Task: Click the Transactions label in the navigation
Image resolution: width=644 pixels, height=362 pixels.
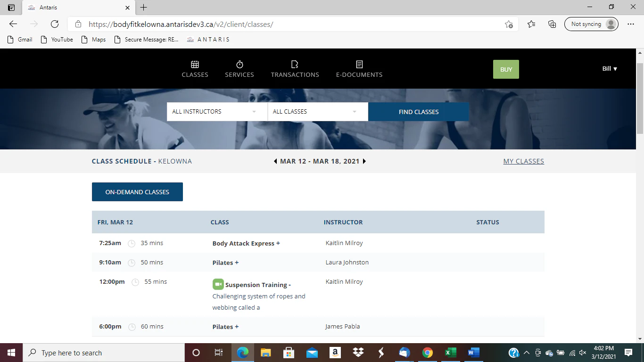Action: (x=295, y=74)
